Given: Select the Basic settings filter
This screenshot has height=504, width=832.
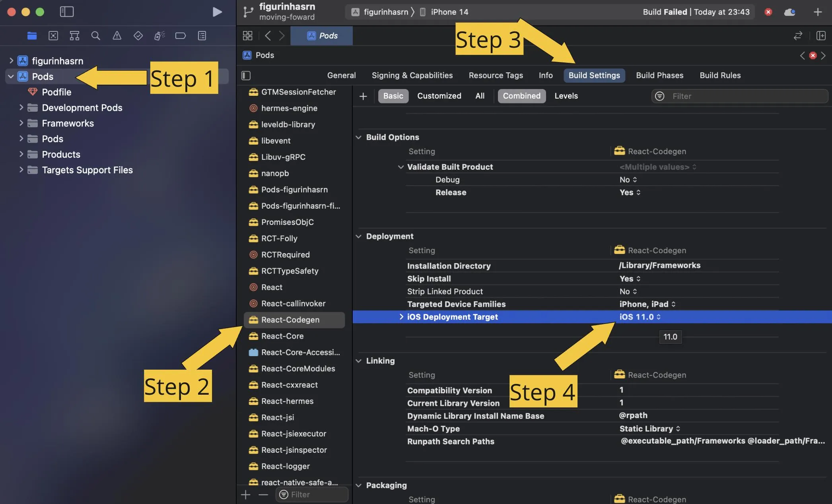Looking at the screenshot, I should pyautogui.click(x=393, y=96).
